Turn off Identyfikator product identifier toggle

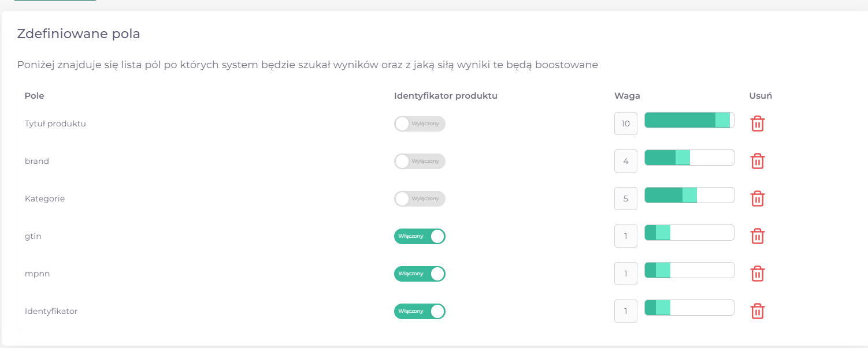coord(420,311)
